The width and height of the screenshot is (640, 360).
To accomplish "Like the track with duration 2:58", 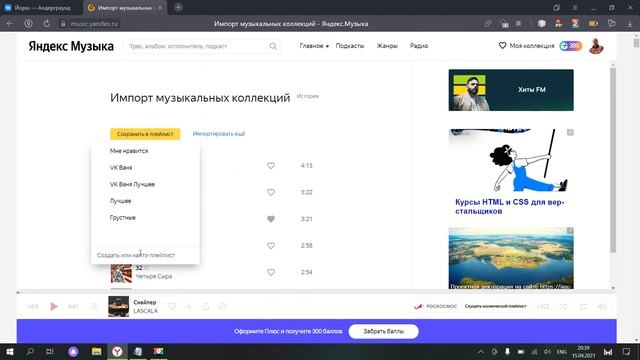I will pos(271,246).
